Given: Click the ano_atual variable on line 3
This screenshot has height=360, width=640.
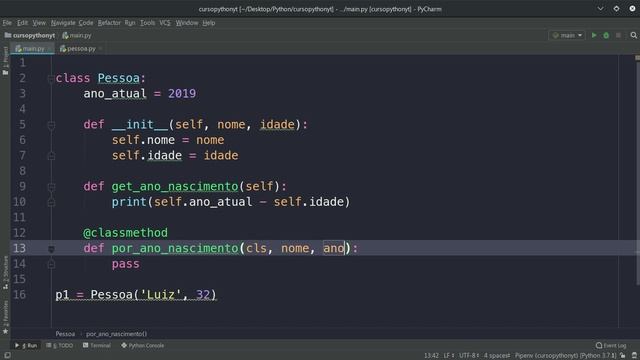Looking at the screenshot, I should (115, 93).
